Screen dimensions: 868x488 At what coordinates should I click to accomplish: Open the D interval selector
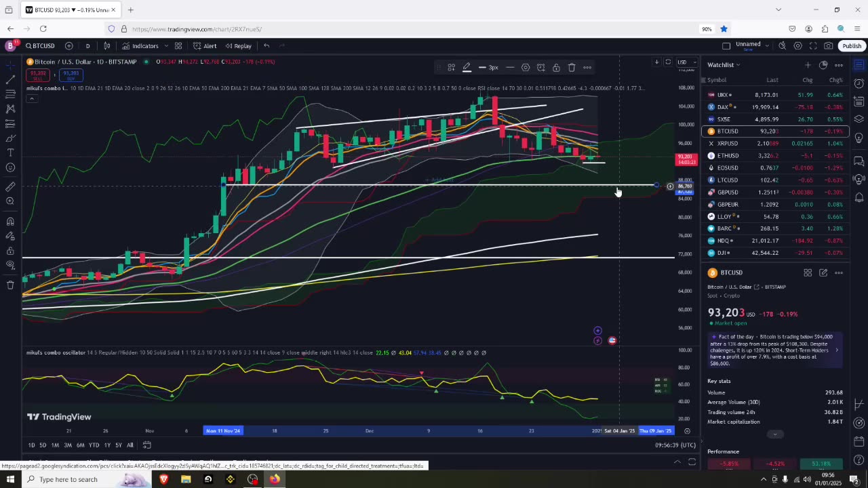(x=87, y=46)
